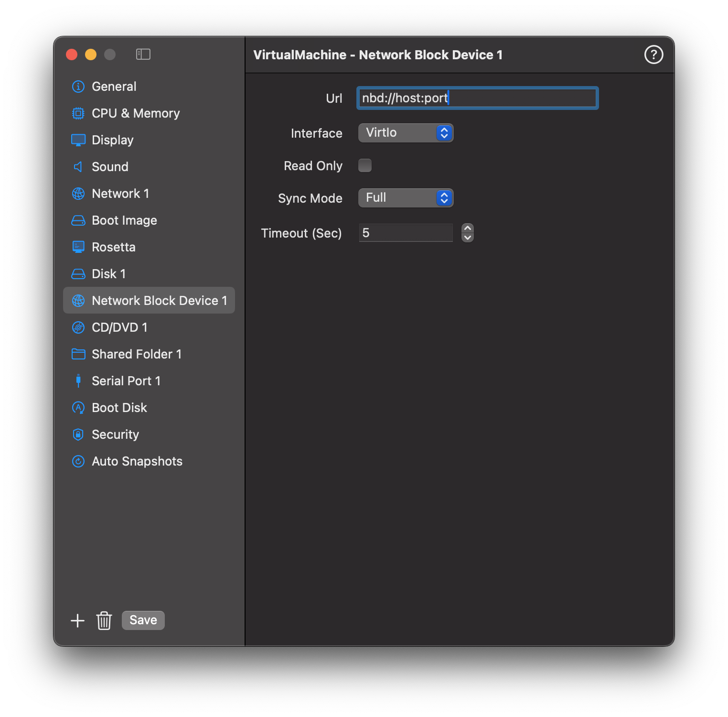This screenshot has width=728, height=717.
Task: Click the Timeout (Sec) value field
Action: (x=406, y=233)
